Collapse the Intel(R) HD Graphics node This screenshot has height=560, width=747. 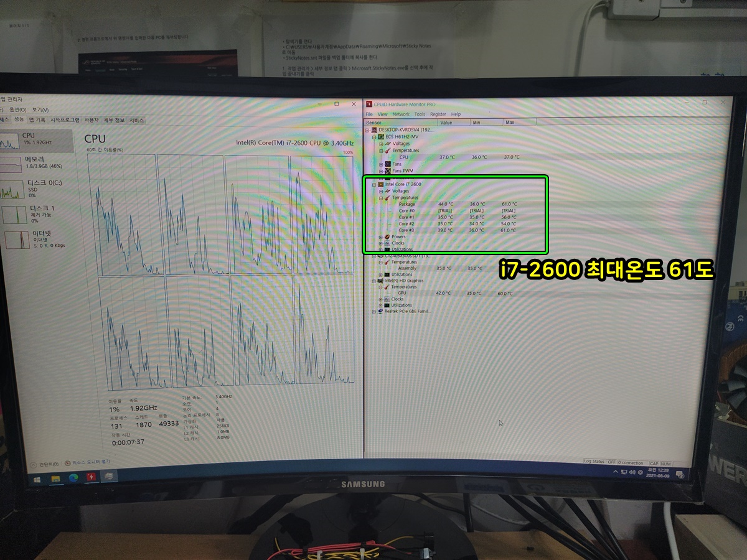pos(374,281)
